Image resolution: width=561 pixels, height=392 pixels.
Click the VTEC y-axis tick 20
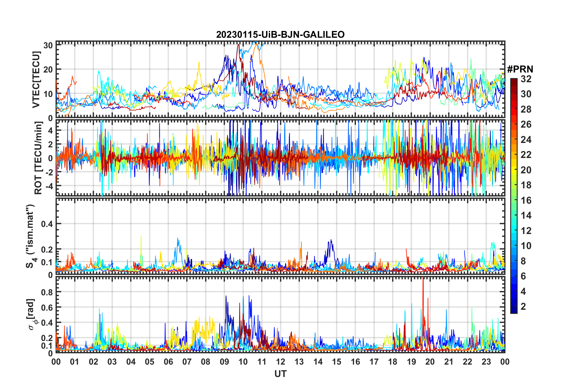[48, 70]
